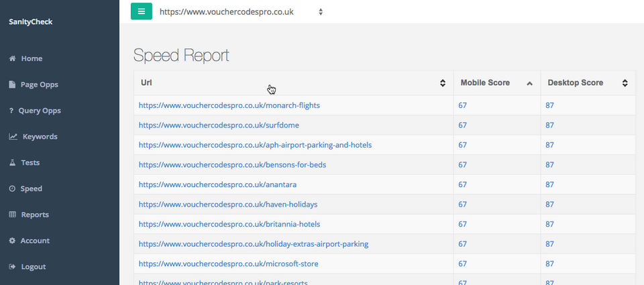
Task: Click the Keywords chart icon
Action: 13,136
